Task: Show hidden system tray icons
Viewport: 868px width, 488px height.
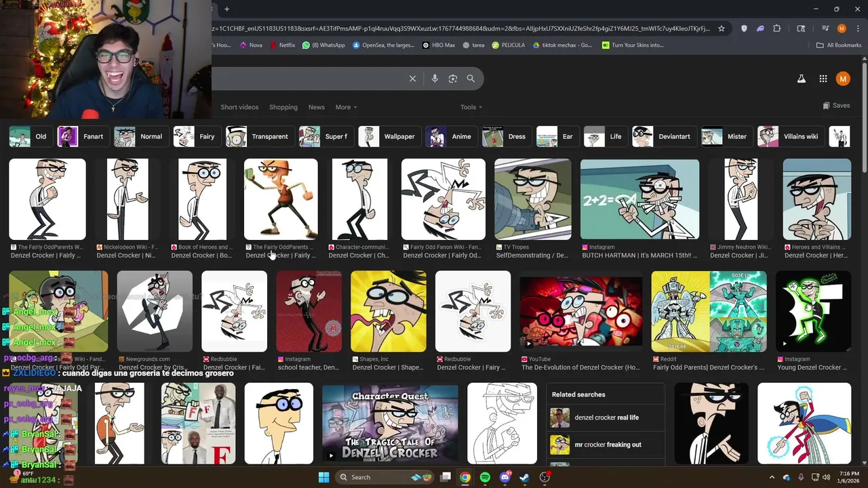Action: point(772,477)
